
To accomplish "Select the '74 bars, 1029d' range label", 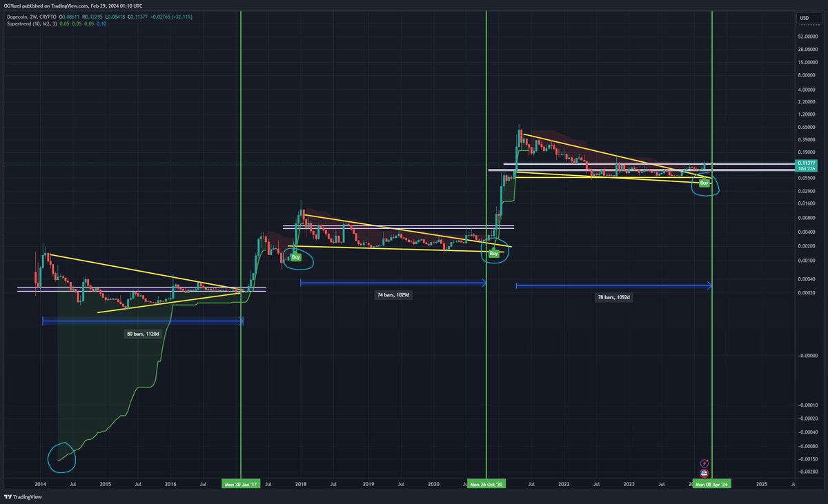I will [394, 294].
